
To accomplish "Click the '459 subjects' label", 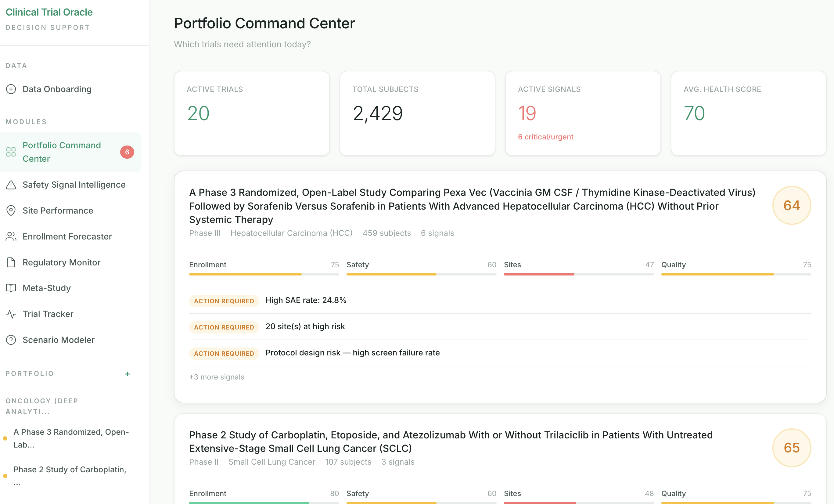I will (x=386, y=233).
